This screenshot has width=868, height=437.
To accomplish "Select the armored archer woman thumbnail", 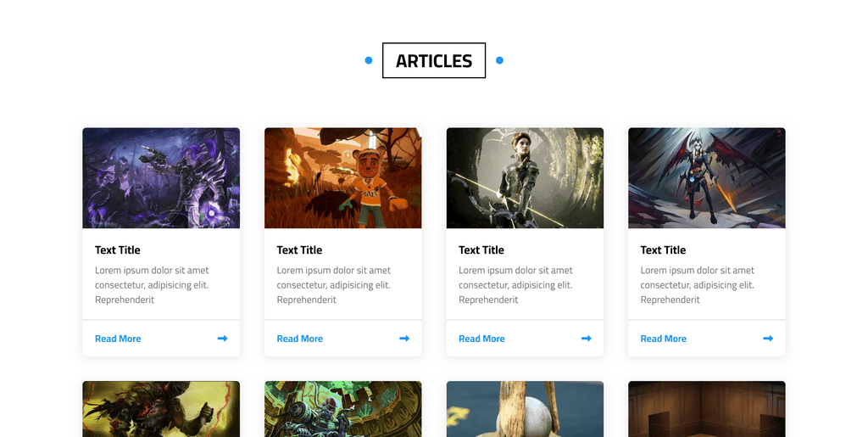I will (x=525, y=178).
